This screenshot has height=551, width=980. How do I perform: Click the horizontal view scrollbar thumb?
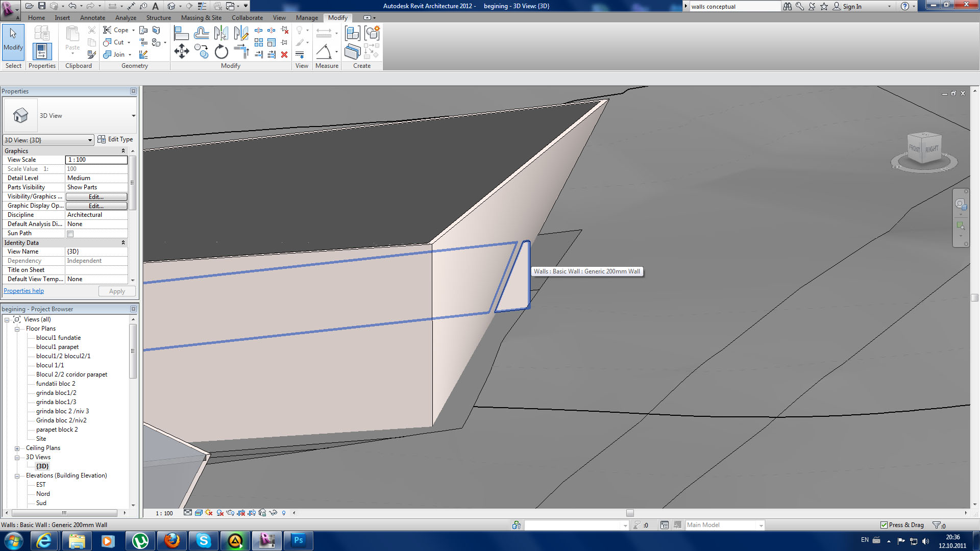pos(630,513)
